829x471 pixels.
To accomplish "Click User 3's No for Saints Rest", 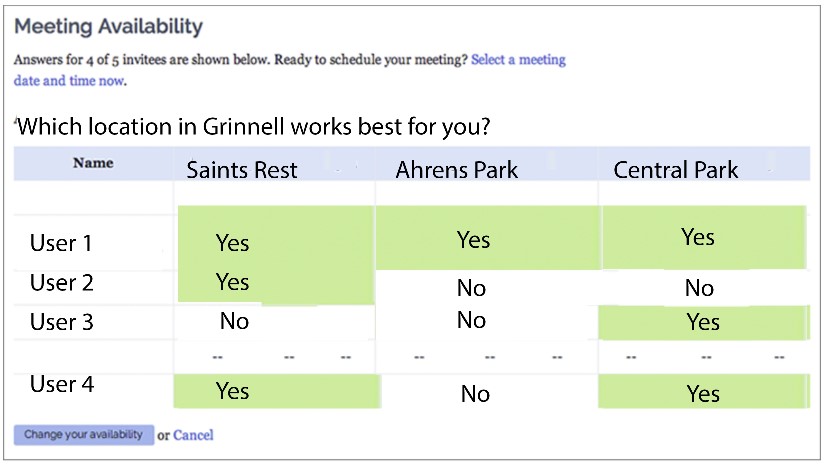I will [x=234, y=321].
